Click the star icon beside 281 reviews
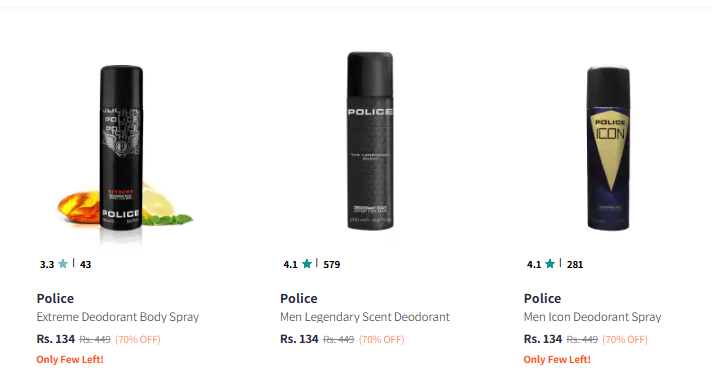The width and height of the screenshot is (712, 392). pyautogui.click(x=550, y=263)
